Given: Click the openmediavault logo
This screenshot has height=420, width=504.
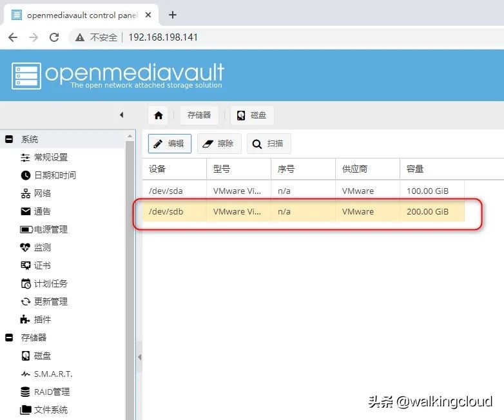Looking at the screenshot, I should (118, 76).
